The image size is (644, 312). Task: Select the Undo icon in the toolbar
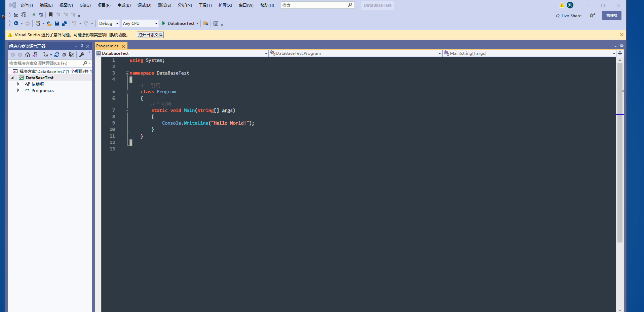pyautogui.click(x=74, y=23)
